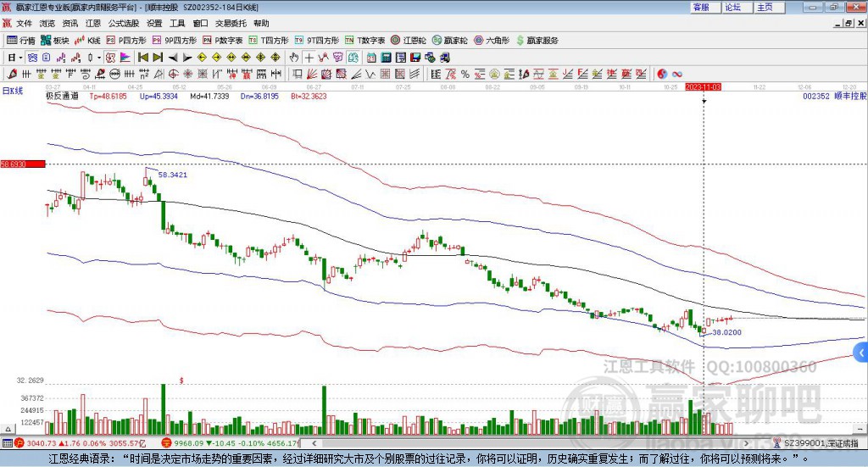
Task: Open the 帮助 menu
Action: [x=261, y=23]
